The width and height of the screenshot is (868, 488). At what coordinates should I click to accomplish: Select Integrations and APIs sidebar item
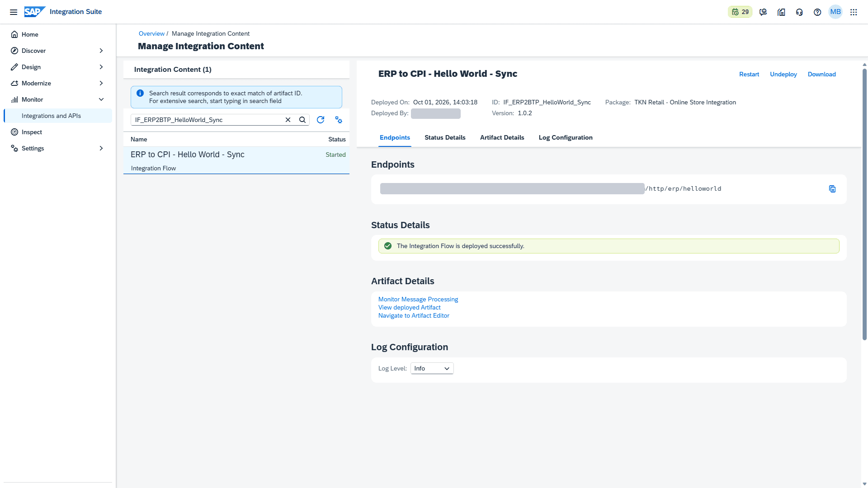(58, 116)
